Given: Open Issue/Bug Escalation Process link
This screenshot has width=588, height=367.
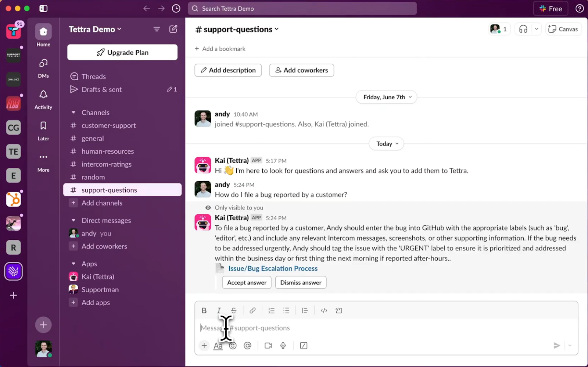Looking at the screenshot, I should click(x=273, y=268).
